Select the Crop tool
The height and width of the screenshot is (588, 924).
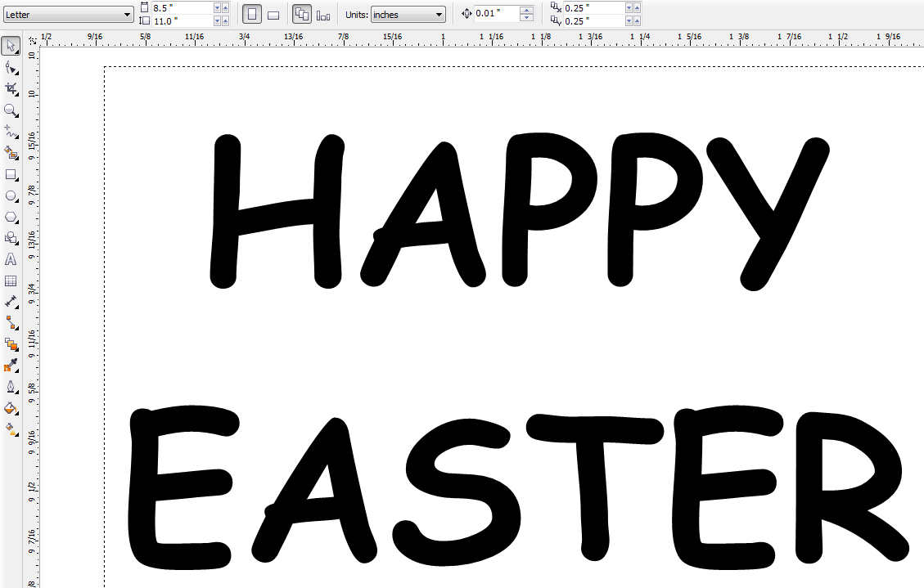point(11,89)
